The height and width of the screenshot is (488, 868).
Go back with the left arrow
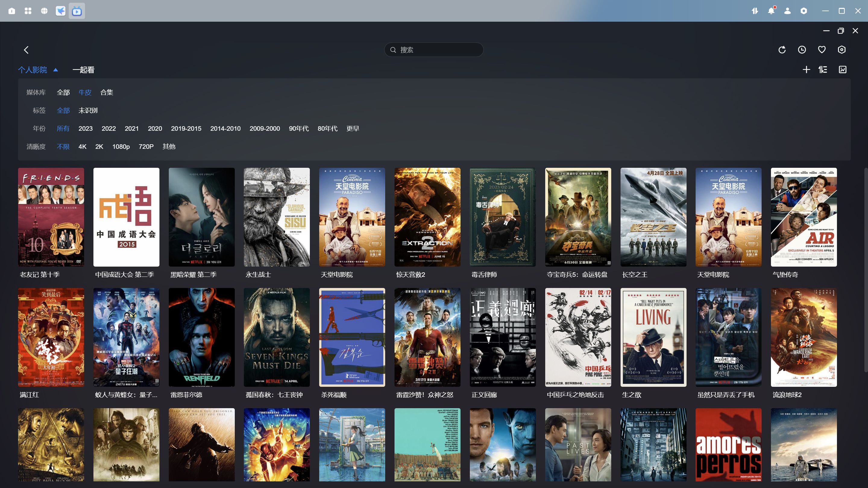[26, 50]
